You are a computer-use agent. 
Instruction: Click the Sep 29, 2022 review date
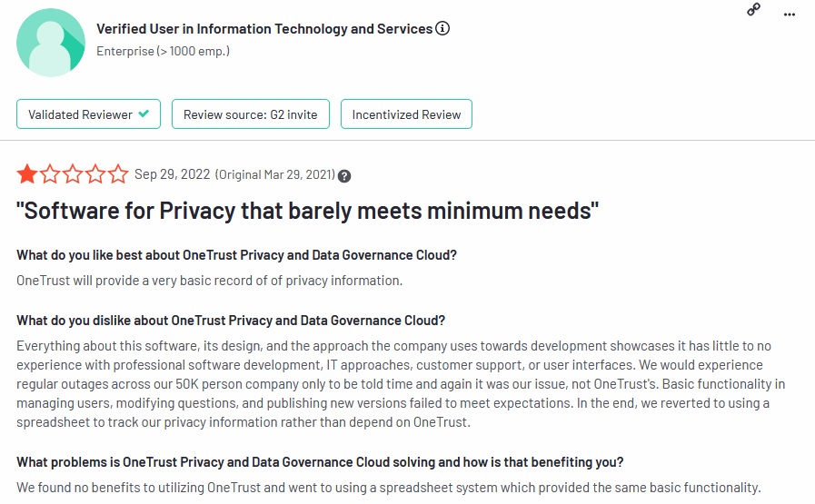coord(172,173)
